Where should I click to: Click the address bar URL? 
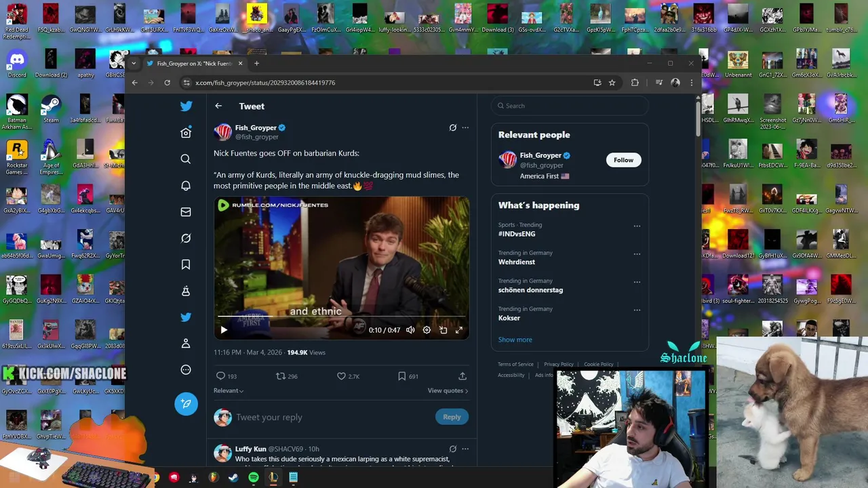tap(265, 83)
